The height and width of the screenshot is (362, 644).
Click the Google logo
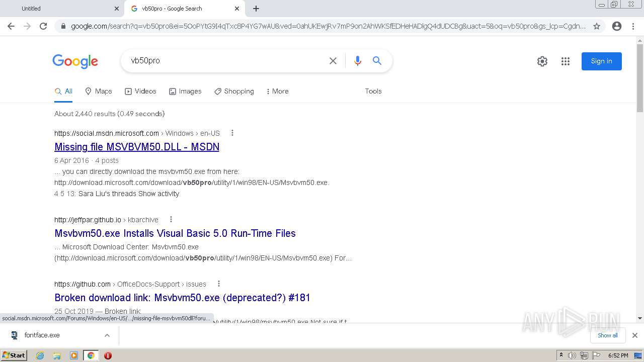75,61
